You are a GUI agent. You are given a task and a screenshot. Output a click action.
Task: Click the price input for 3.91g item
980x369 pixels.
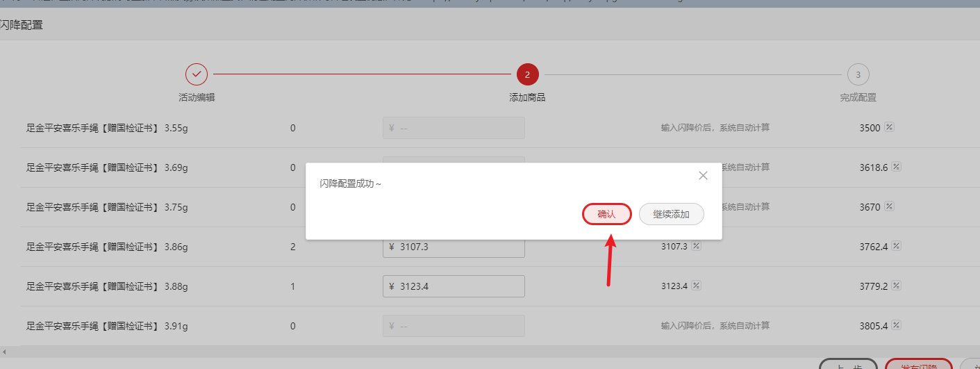pyautogui.click(x=454, y=326)
